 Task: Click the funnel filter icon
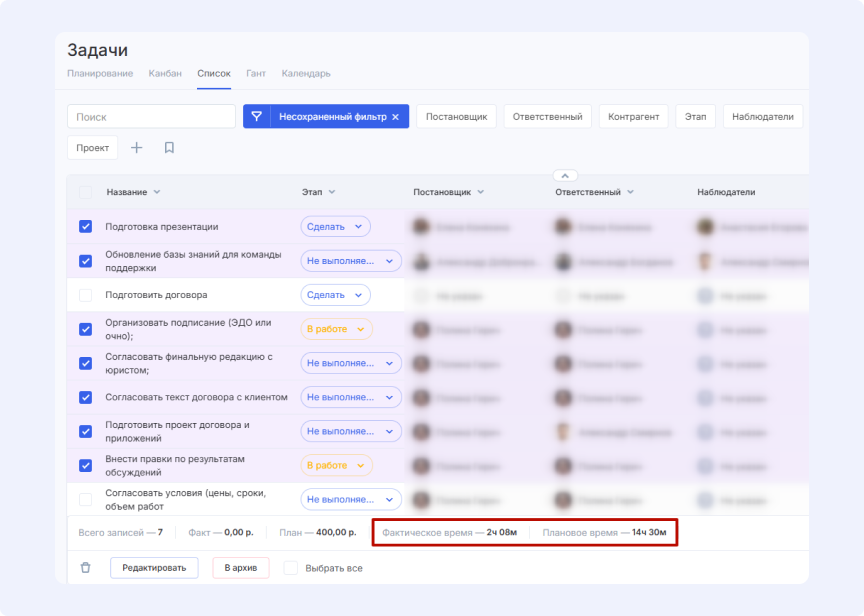[257, 117]
